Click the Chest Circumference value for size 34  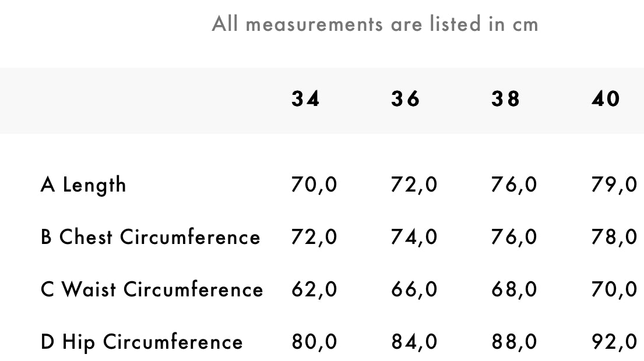click(314, 238)
